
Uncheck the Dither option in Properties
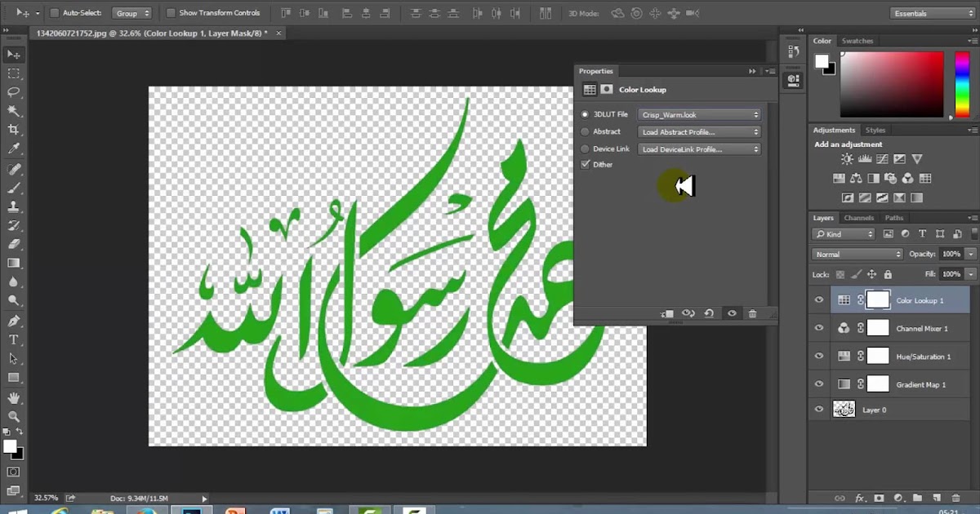point(586,164)
